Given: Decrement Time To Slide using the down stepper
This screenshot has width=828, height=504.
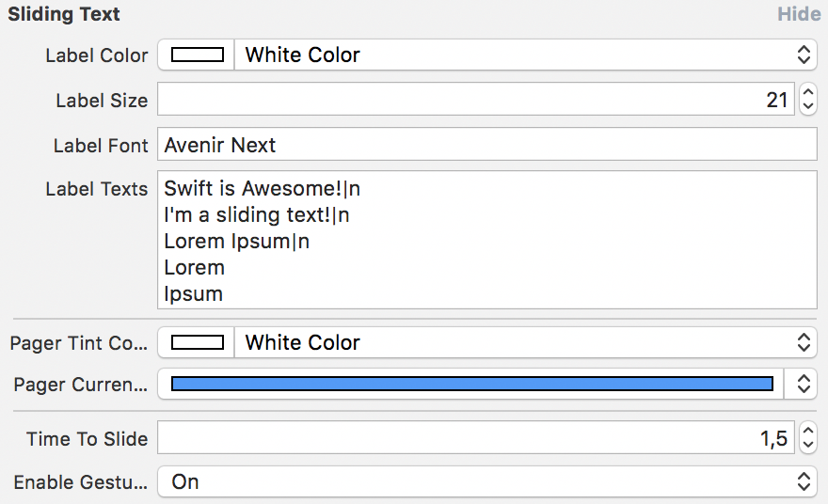Looking at the screenshot, I should coord(807,445).
